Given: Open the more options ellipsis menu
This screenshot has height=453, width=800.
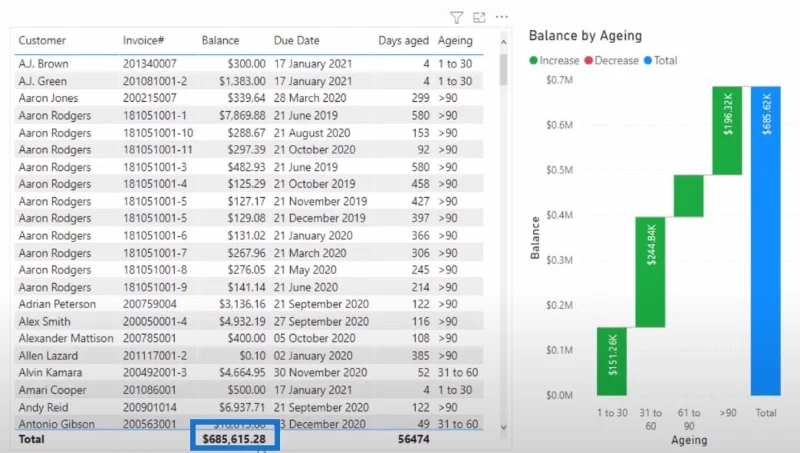Looking at the screenshot, I should tap(502, 17).
